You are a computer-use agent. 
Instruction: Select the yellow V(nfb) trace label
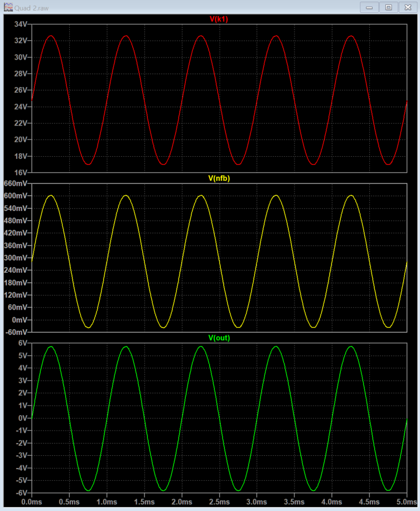pos(219,179)
